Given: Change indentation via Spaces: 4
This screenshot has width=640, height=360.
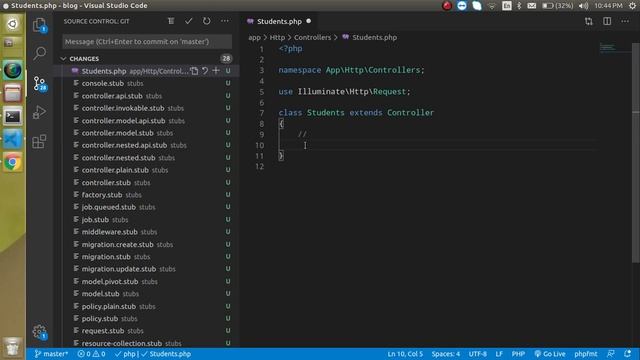Looking at the screenshot, I should pyautogui.click(x=446, y=354).
